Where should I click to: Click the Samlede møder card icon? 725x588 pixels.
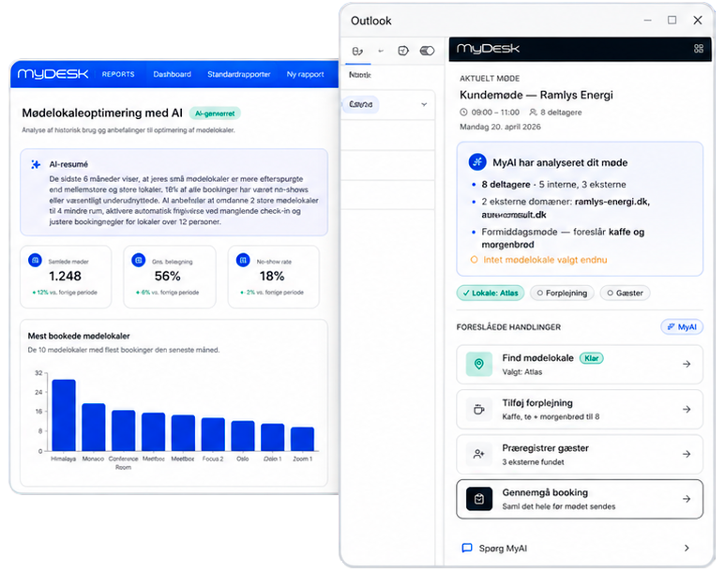[x=35, y=261]
